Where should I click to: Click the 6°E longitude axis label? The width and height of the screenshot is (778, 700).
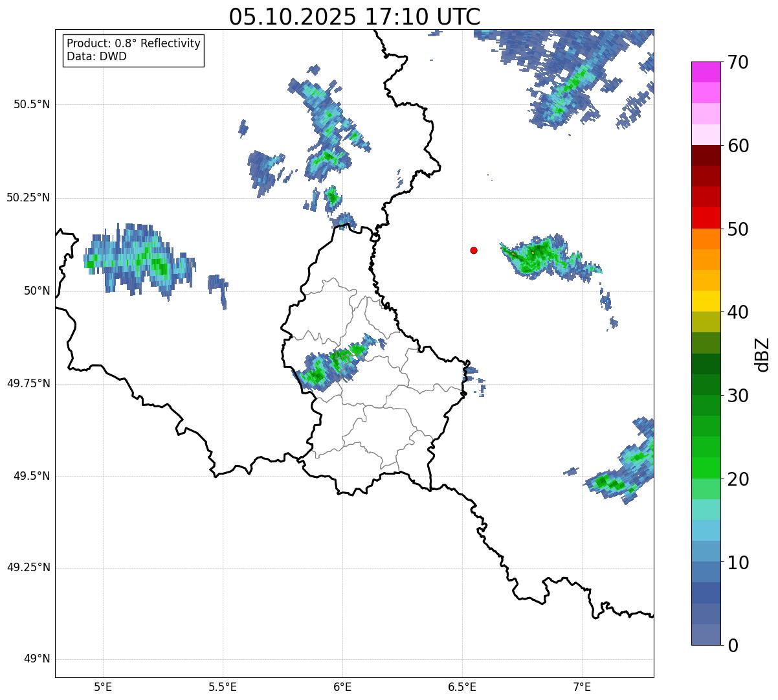[342, 686]
